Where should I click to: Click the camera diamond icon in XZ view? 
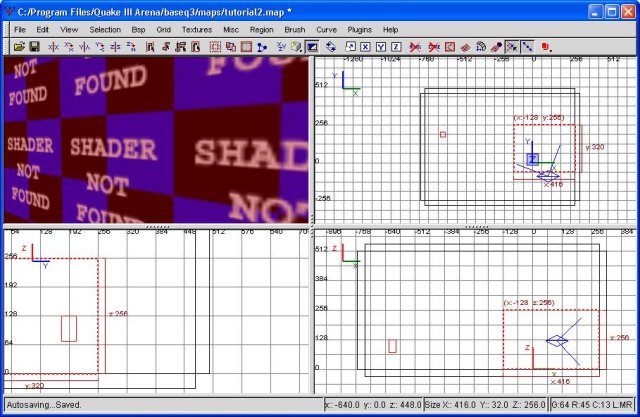pos(557,341)
